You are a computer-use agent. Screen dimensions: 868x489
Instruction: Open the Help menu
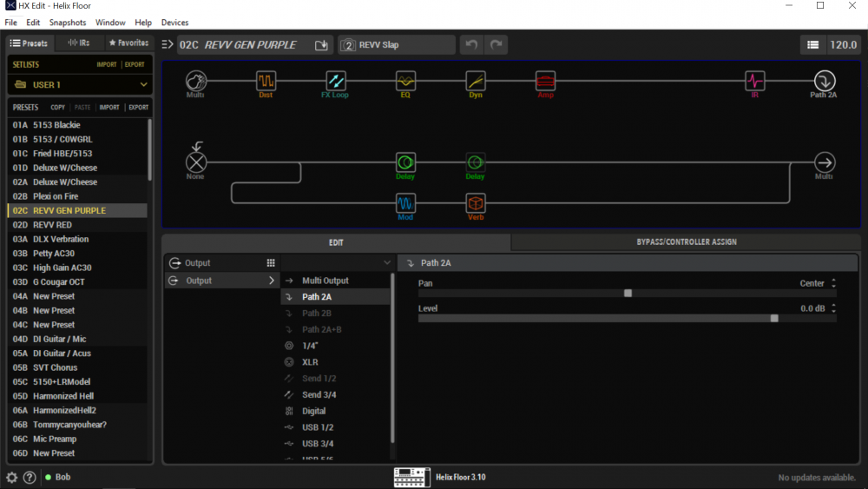point(143,23)
